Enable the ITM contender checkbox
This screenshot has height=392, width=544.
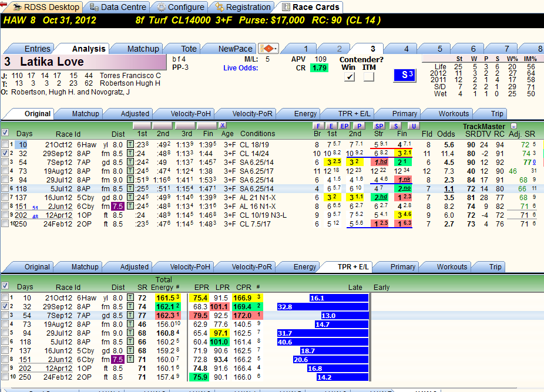[369, 77]
